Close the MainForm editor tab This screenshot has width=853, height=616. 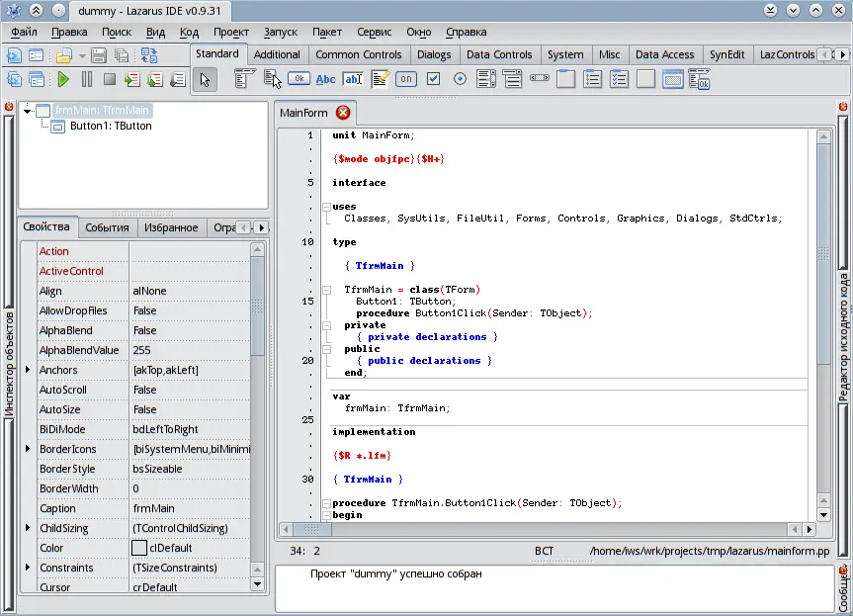(343, 113)
